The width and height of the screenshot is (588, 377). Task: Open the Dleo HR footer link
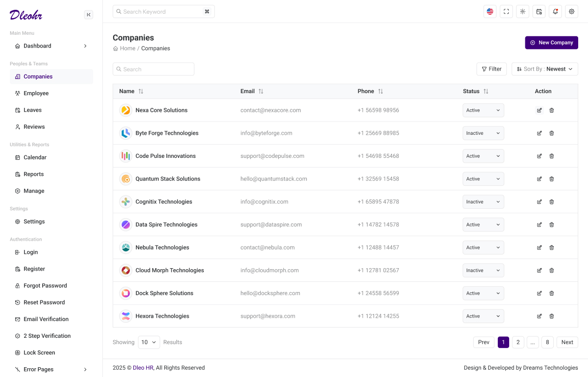[x=142, y=368]
